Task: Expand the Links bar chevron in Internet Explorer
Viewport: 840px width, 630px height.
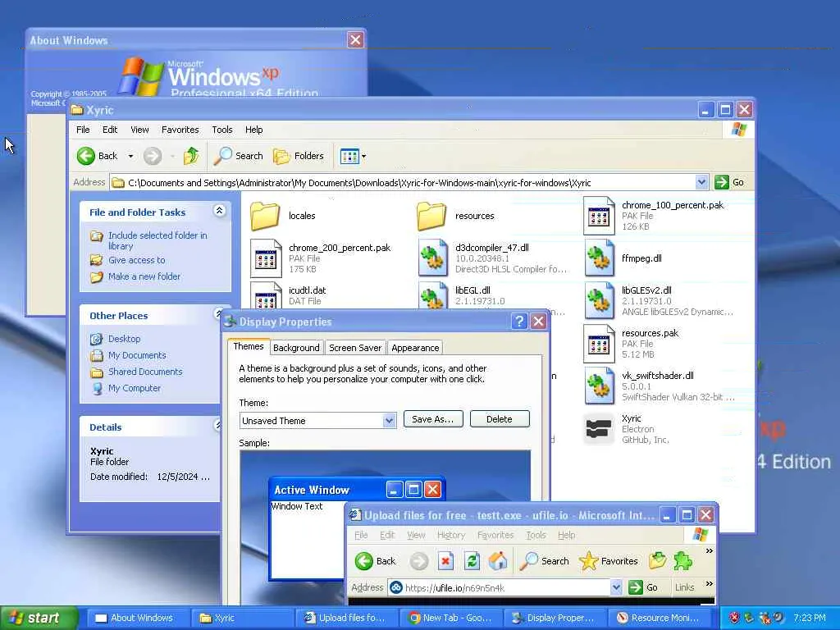Action: [x=710, y=583]
